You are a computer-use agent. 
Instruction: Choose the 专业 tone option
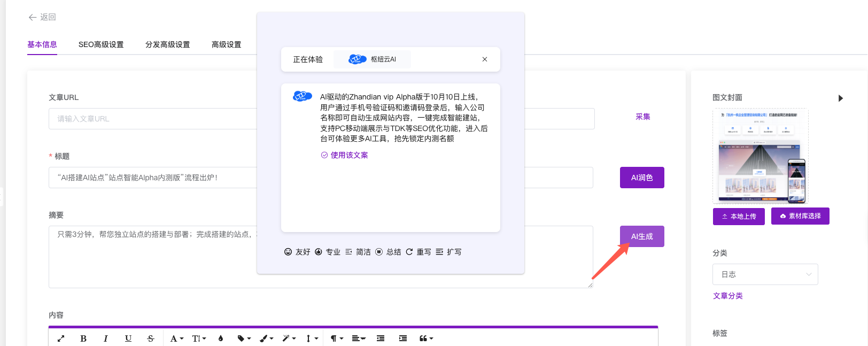click(328, 252)
